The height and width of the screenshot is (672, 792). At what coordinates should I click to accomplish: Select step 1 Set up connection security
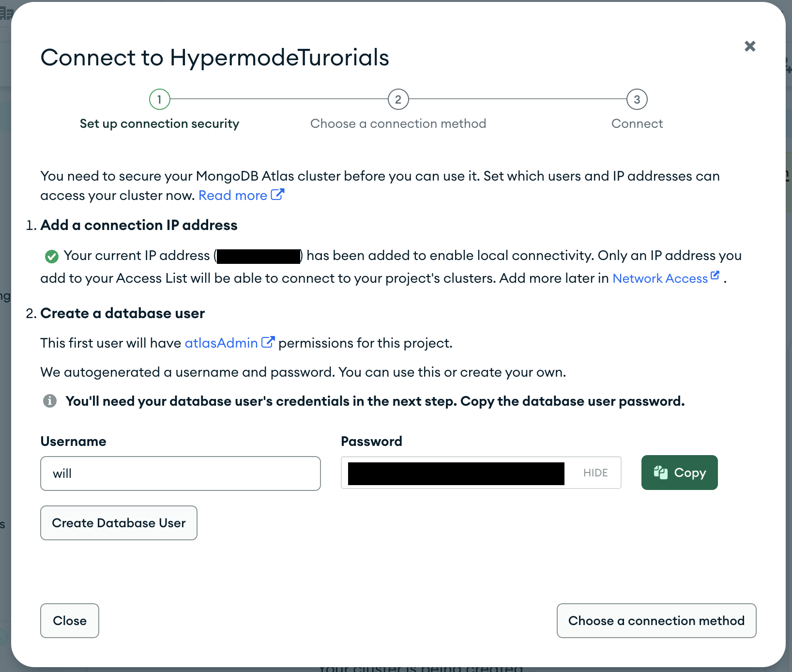[x=159, y=99]
